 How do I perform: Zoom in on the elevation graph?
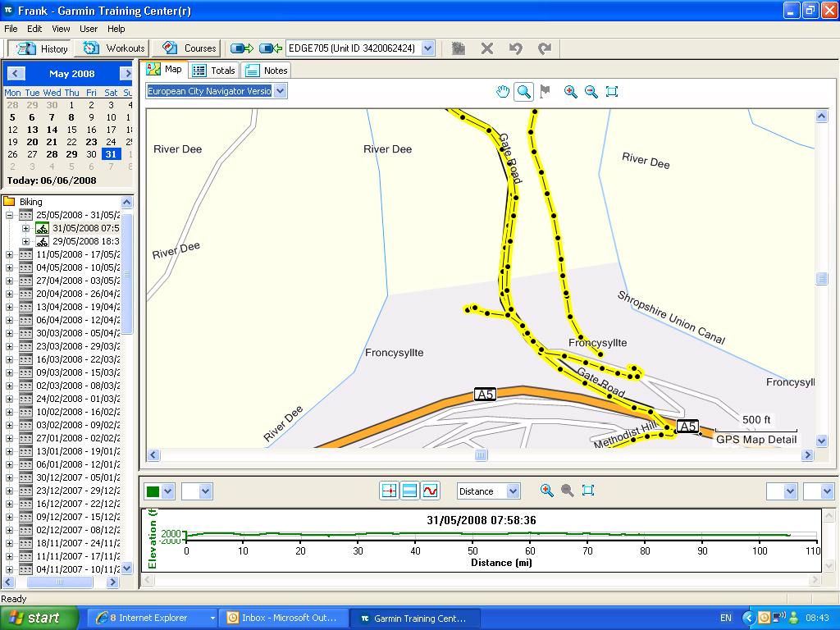click(547, 491)
